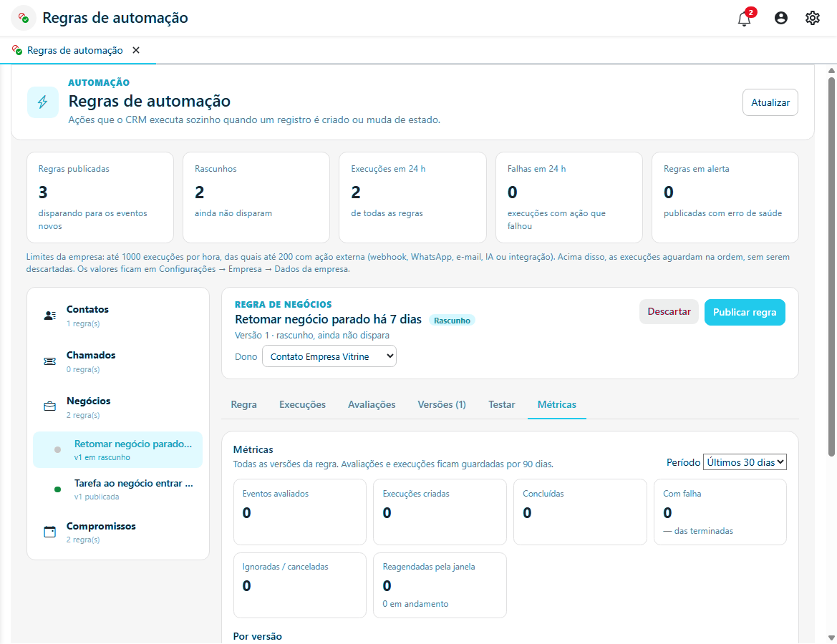Click the app logo beside the page title
Screen dimensions: 837x644
point(24,18)
